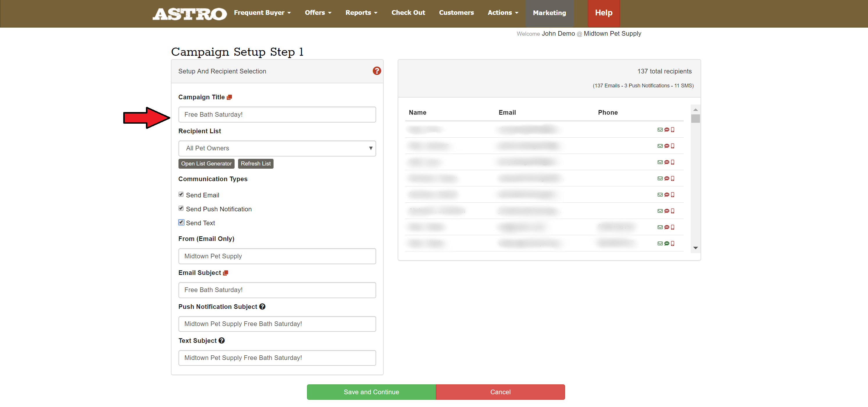
Task: Open the Check Out menu item
Action: [408, 12]
